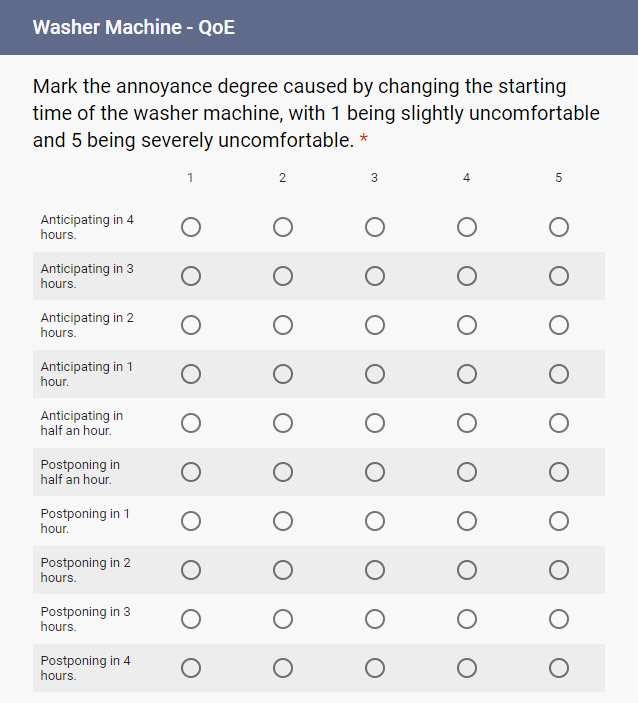The image size is (638, 703).
Task: Click the Washer Machine - QoE header title
Action: point(134,27)
